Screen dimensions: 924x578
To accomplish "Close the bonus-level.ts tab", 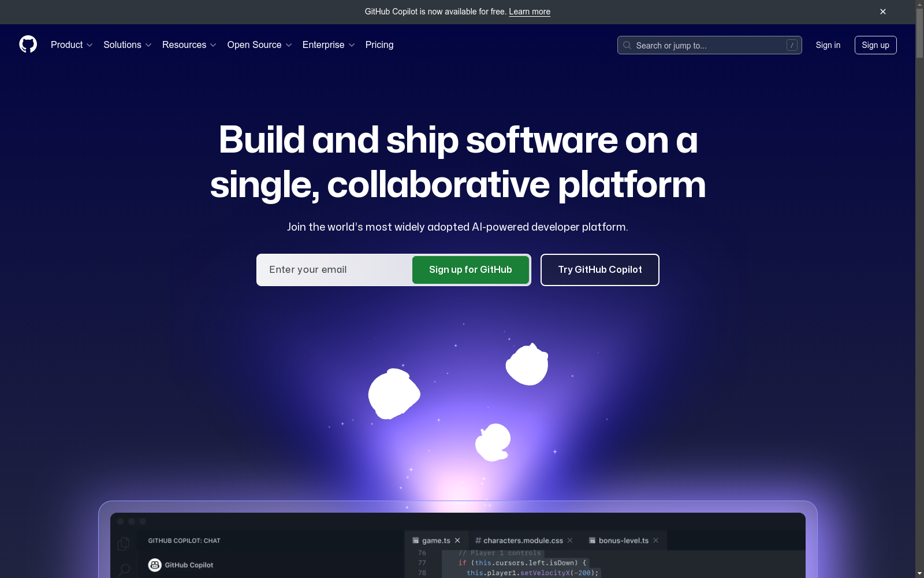I will 656,540.
